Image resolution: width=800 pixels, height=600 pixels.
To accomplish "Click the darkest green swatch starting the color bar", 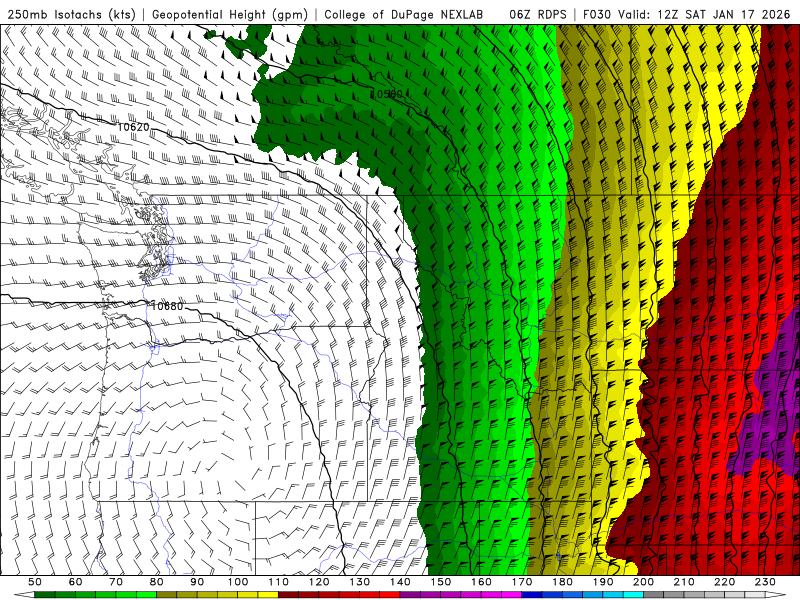I will pyautogui.click(x=45, y=595).
